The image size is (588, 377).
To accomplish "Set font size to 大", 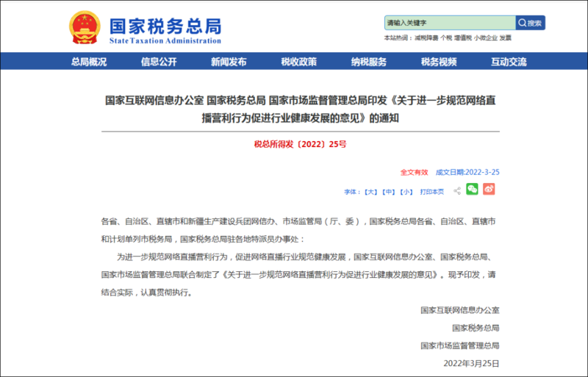I will pos(371,192).
